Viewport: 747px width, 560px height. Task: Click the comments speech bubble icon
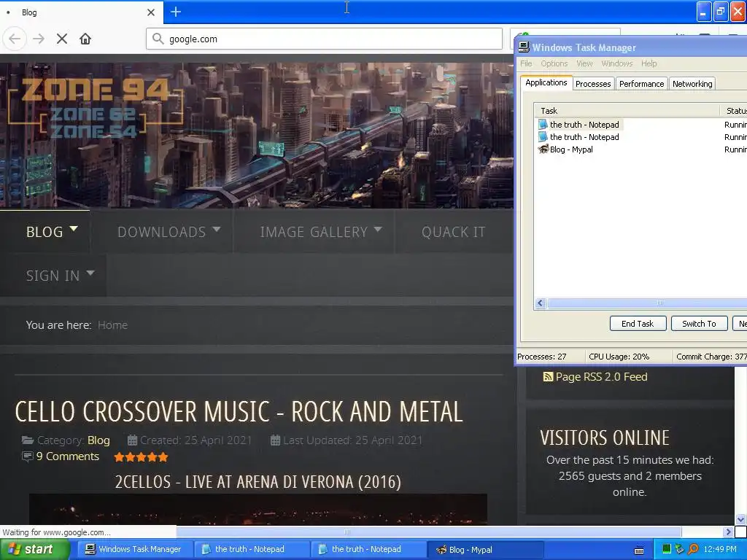27,456
